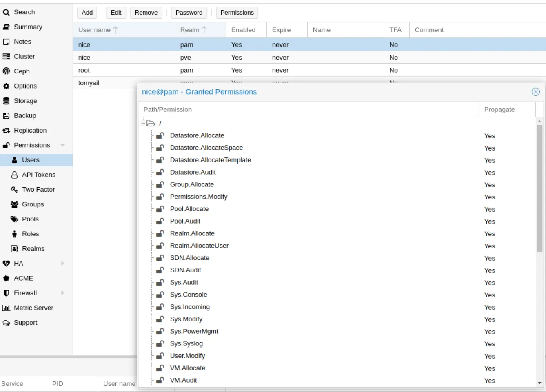Click the Firewall shield icon
Screen dimensions: 546x392
point(6,293)
